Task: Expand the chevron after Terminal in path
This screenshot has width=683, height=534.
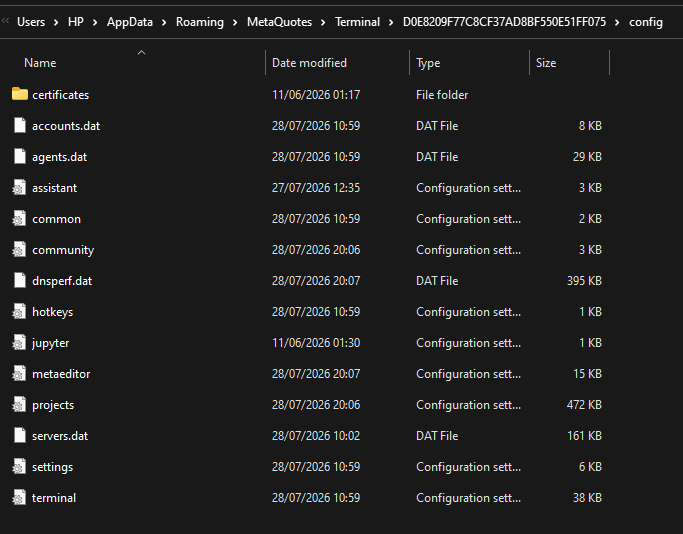Action: point(391,22)
